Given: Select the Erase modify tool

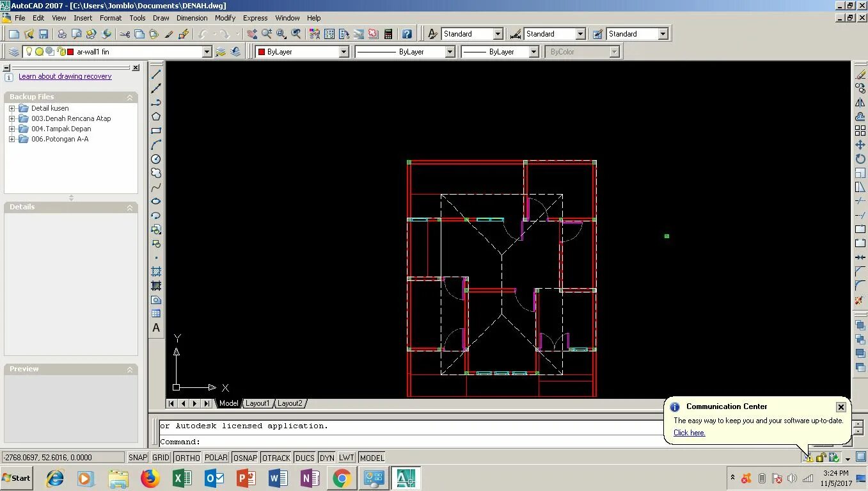Looking at the screenshot, I should (860, 74).
